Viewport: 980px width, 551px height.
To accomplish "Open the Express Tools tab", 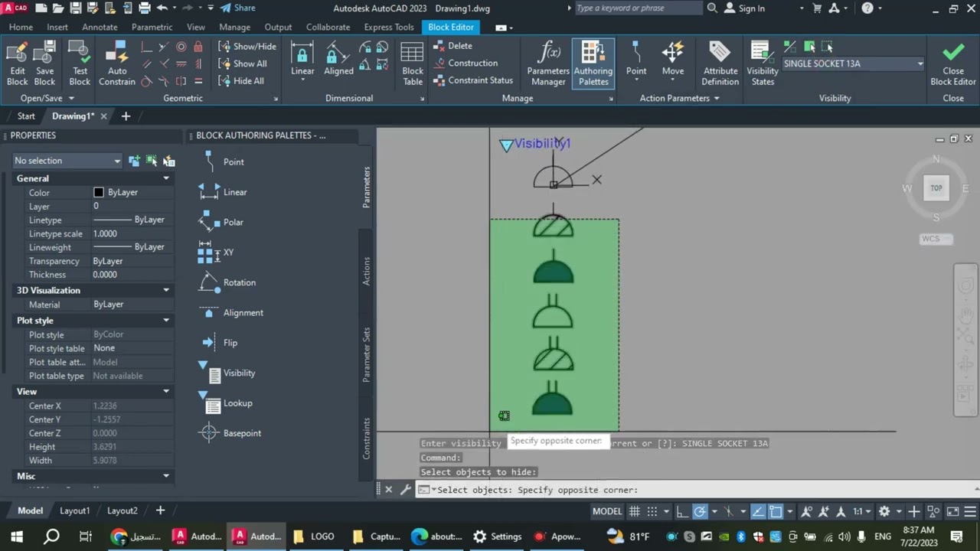I will coord(389,27).
